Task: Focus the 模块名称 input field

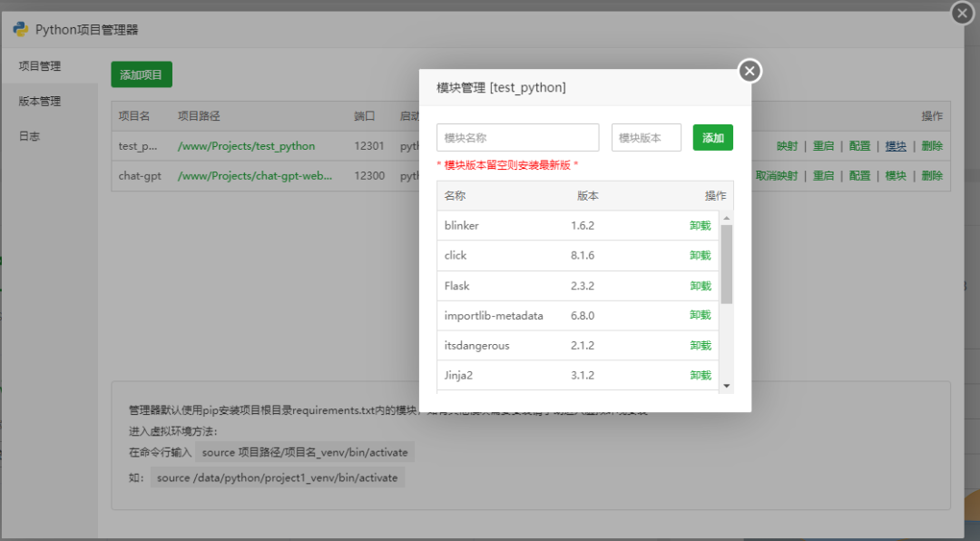Action: click(x=517, y=138)
